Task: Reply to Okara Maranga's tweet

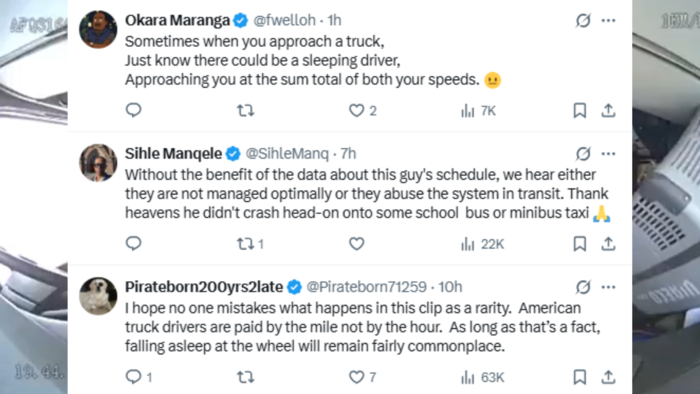Action: (x=133, y=110)
